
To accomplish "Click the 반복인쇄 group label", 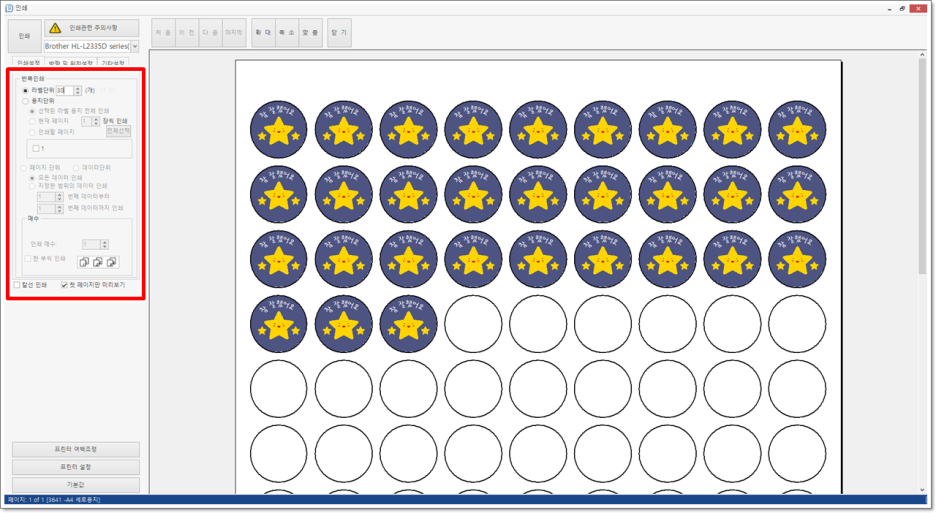I will (33, 79).
